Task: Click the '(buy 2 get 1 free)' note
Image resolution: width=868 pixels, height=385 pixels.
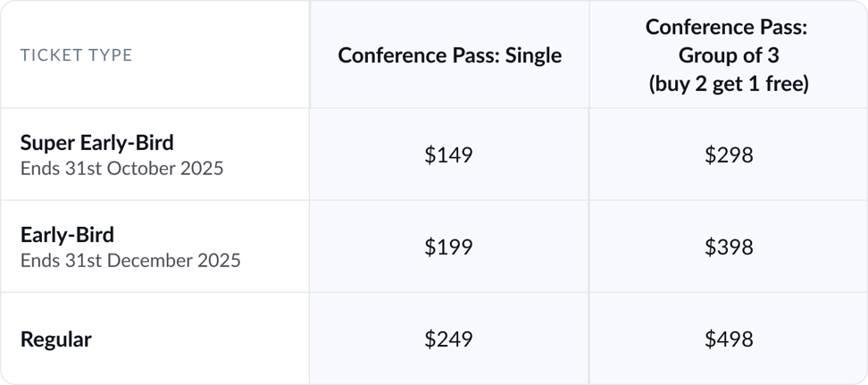Action: pyautogui.click(x=729, y=84)
